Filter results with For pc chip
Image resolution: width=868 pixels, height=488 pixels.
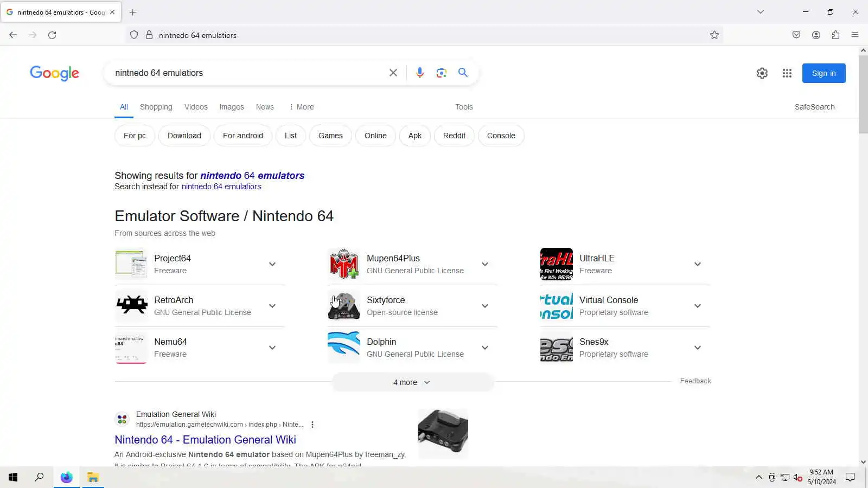(x=135, y=136)
